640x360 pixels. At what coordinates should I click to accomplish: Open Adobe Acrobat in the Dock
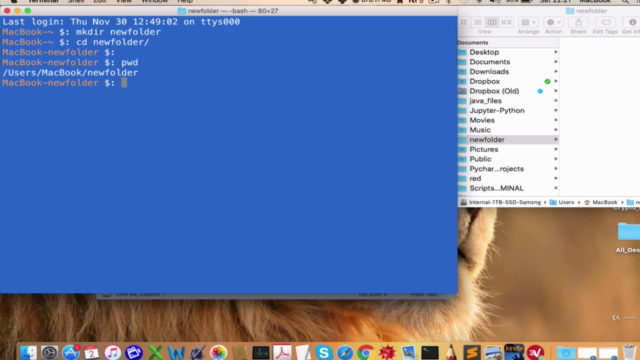click(282, 352)
